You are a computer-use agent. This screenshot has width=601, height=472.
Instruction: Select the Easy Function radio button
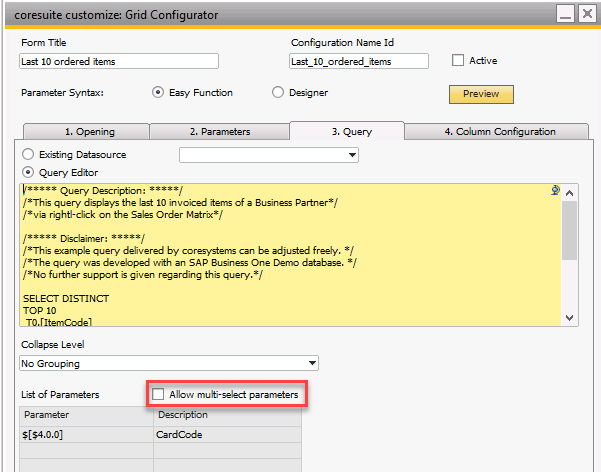158,92
